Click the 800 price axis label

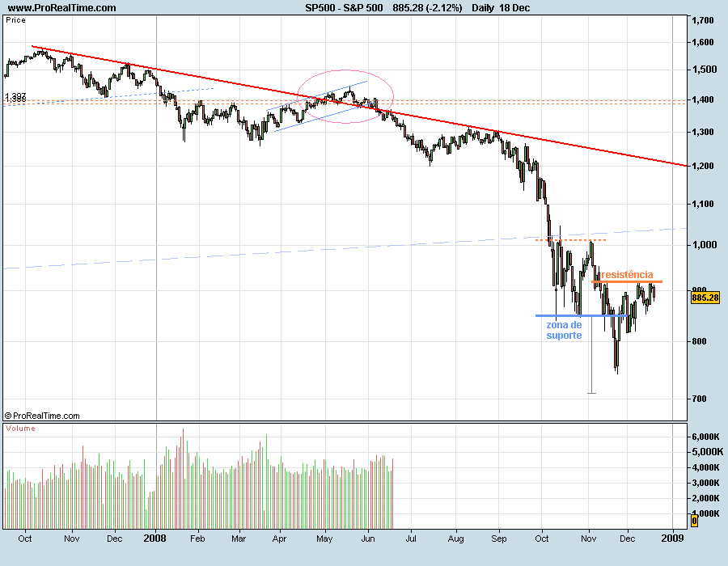click(699, 341)
